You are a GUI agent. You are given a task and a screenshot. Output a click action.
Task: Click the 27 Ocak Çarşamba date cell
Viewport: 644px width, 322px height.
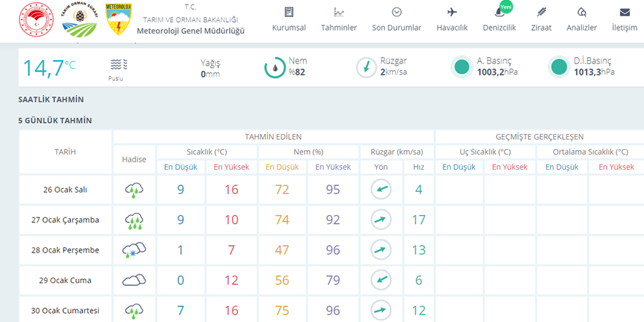pos(65,220)
